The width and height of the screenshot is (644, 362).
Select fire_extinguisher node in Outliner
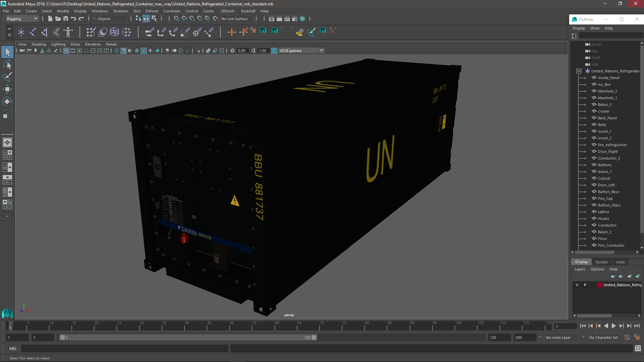[x=612, y=145]
